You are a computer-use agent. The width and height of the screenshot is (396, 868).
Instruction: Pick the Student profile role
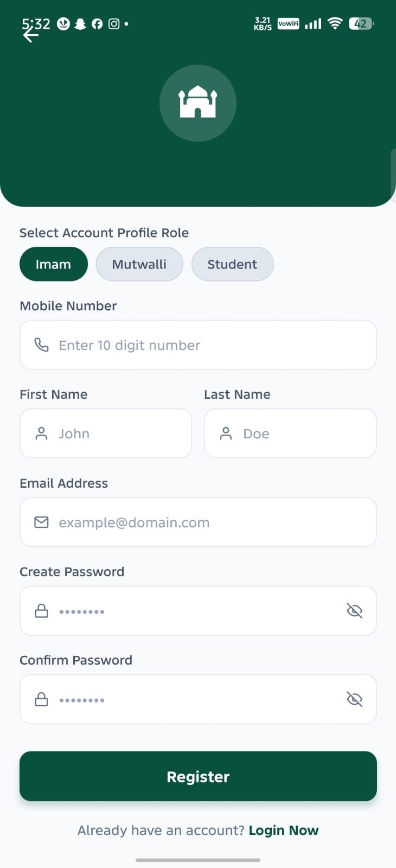point(233,264)
